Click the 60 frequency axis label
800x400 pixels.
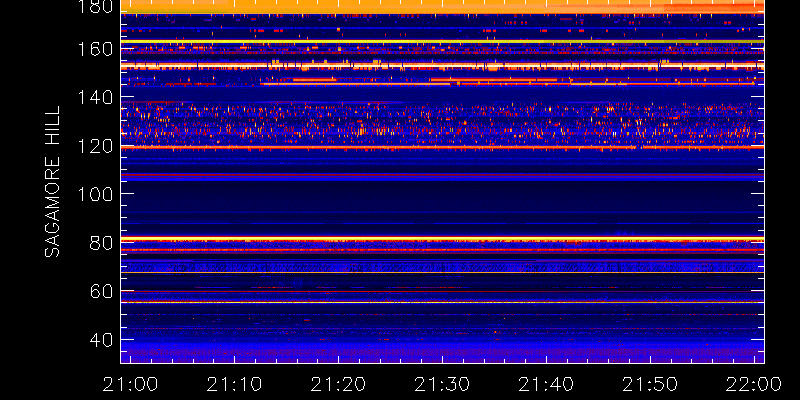101,291
